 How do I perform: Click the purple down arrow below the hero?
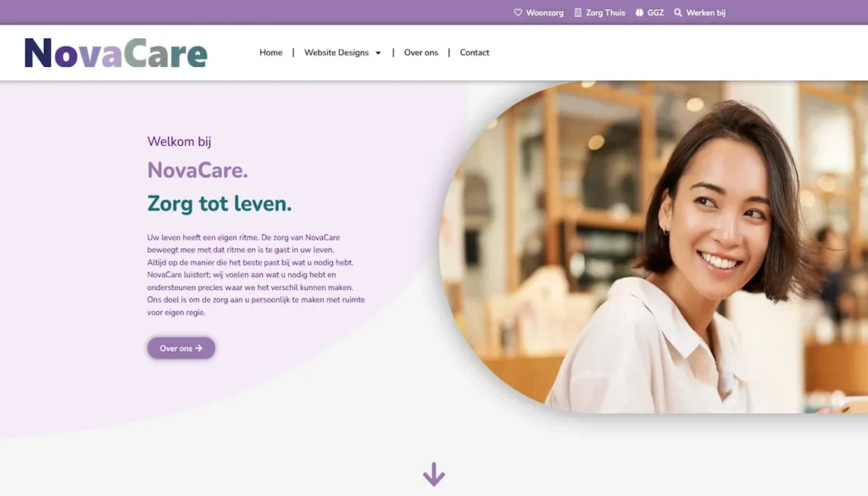434,475
